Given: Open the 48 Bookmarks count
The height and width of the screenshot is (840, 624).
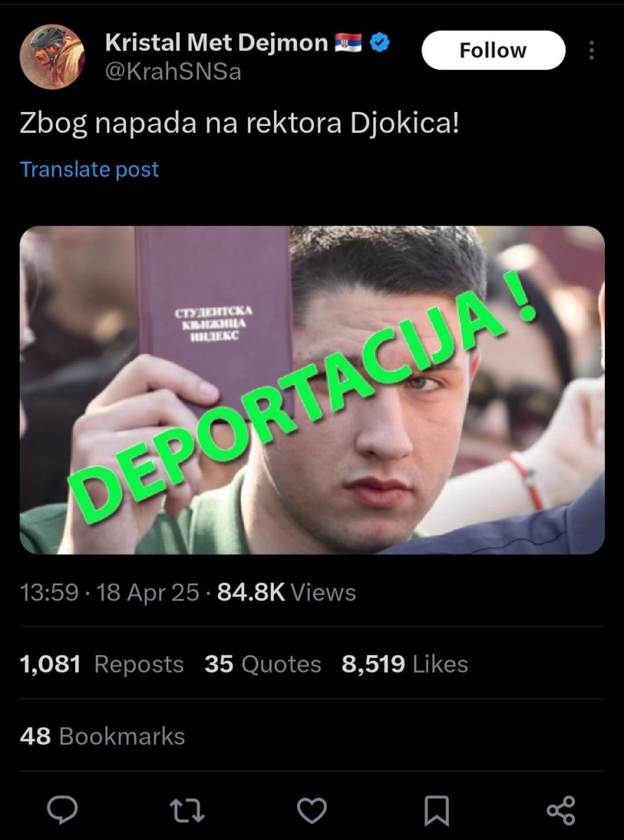Looking at the screenshot, I should 102,736.
